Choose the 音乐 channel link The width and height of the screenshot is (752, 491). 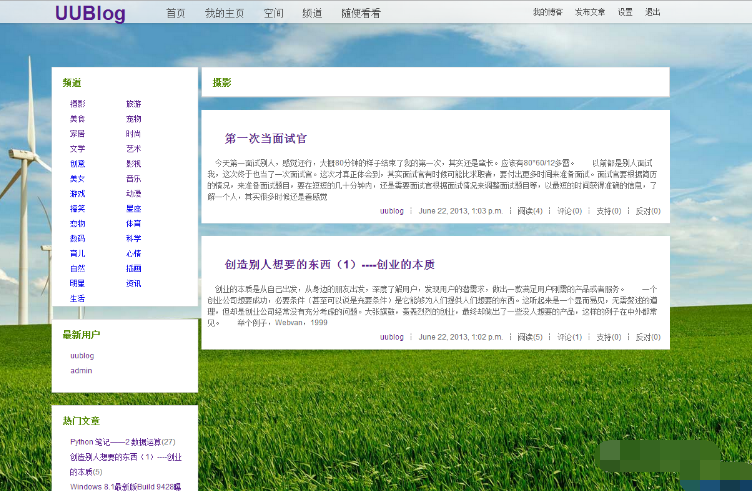click(133, 179)
